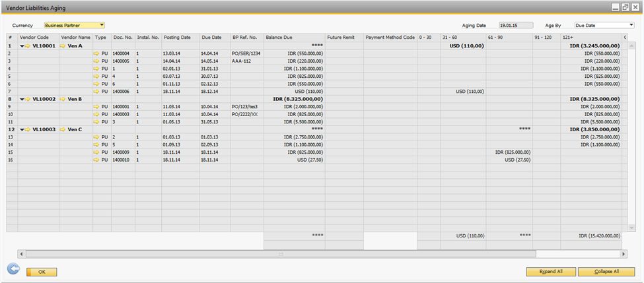The height and width of the screenshot is (283, 644).
Task: Select BP reference cell PO/123/tes3
Action: (x=247, y=107)
